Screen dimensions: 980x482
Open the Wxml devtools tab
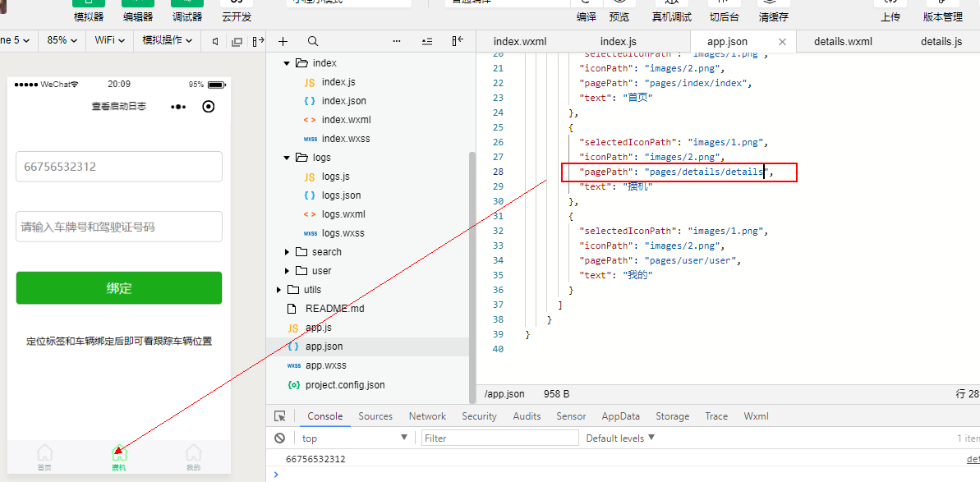pyautogui.click(x=757, y=415)
